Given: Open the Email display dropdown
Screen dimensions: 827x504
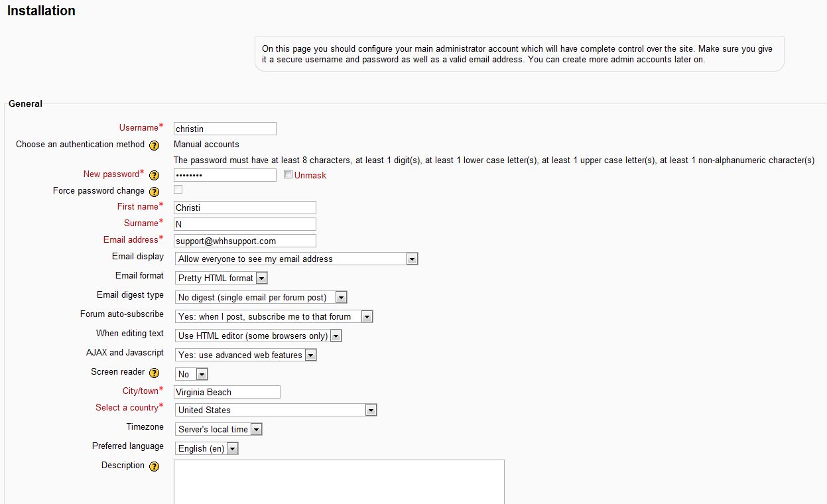Looking at the screenshot, I should click(x=296, y=259).
